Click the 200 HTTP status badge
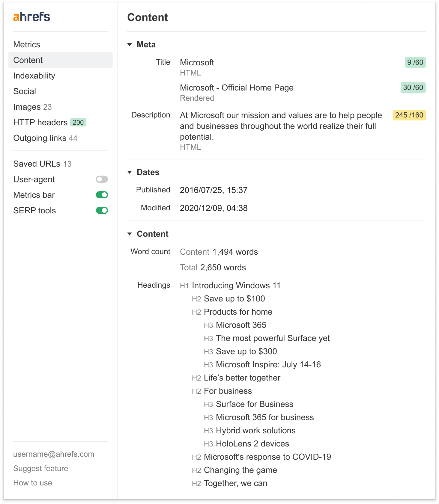Image resolution: width=439 pixels, height=504 pixels. [78, 122]
